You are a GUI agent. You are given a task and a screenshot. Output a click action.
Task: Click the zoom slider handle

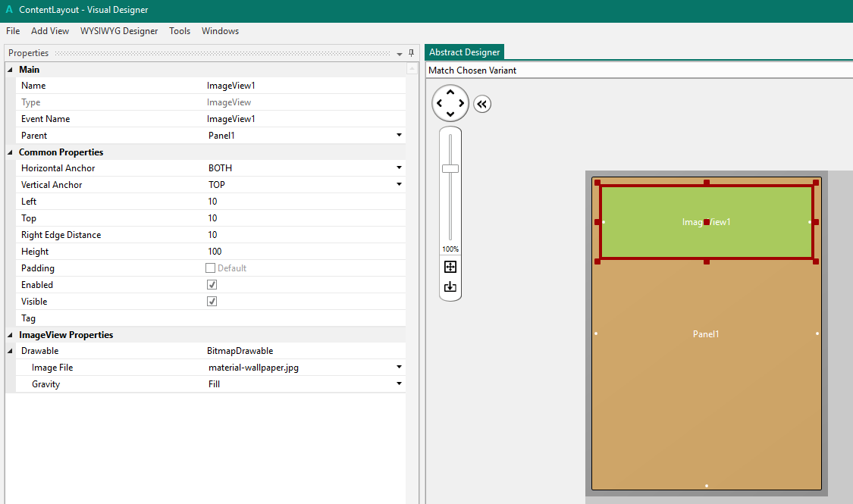pyautogui.click(x=450, y=168)
